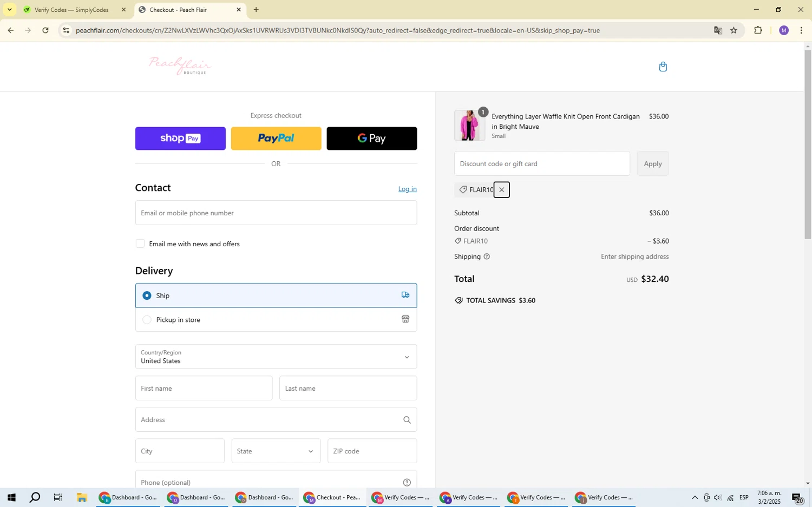Pay with Shop Pay button
Image resolution: width=812 pixels, height=507 pixels.
click(x=180, y=139)
